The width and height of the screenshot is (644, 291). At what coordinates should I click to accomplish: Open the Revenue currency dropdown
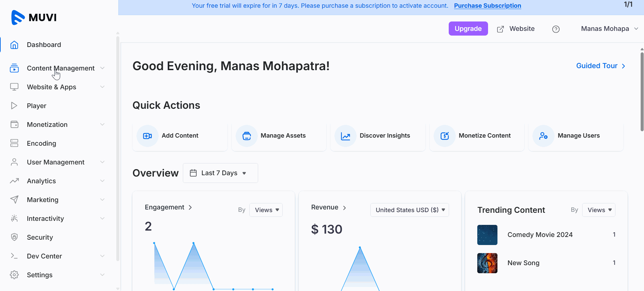[409, 210]
